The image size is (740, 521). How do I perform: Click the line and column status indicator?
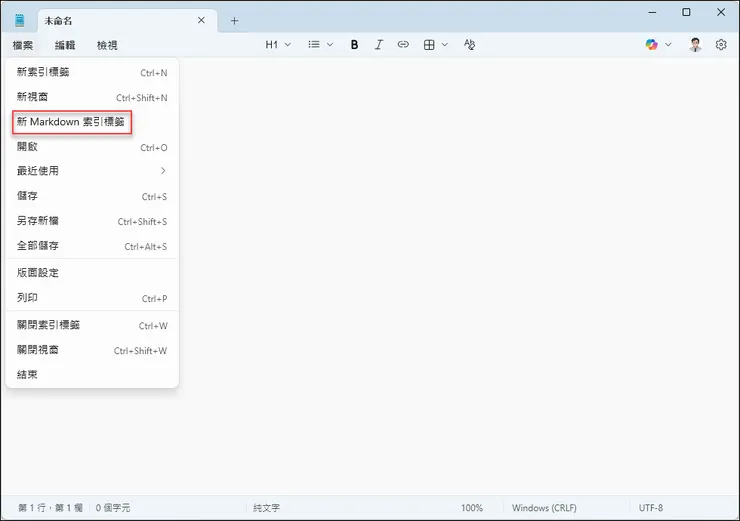click(50, 508)
